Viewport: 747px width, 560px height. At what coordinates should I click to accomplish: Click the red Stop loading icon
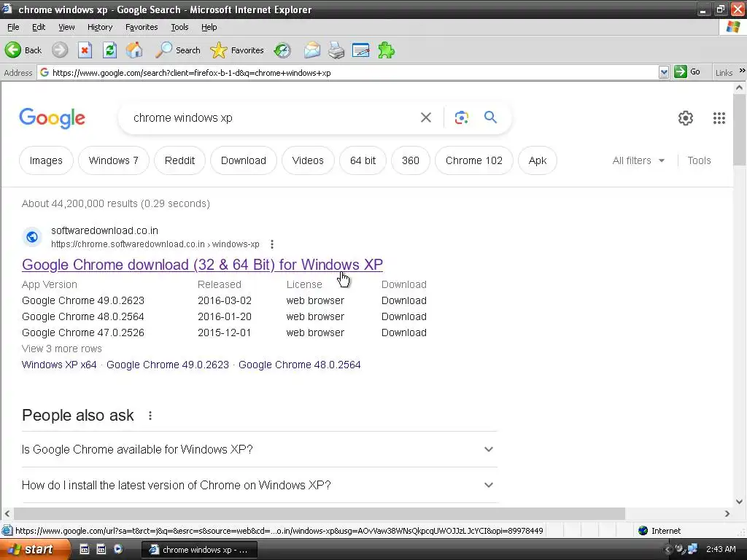coord(85,50)
